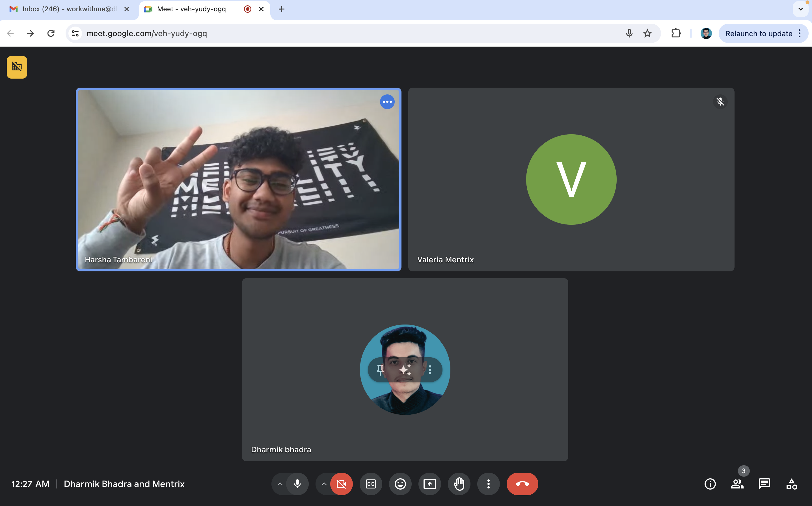Open the meeting details info panel
Screen dimensions: 812x506
click(x=710, y=484)
